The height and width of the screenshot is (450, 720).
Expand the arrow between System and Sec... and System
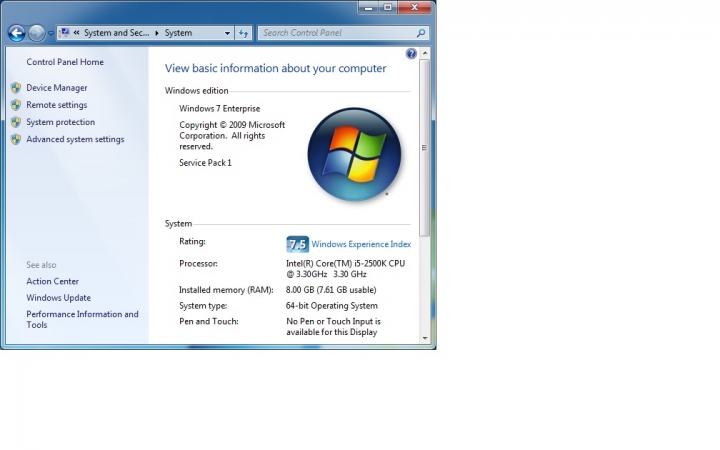(157, 33)
